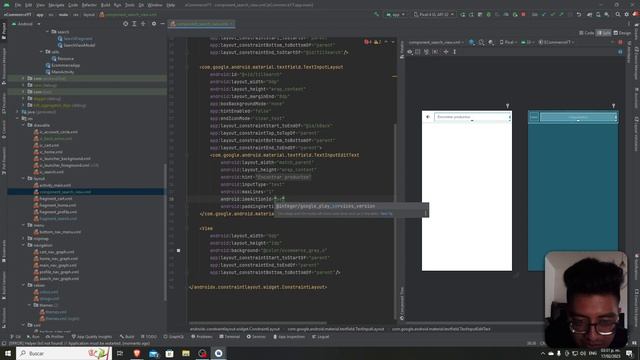Switch editor to Design view
Image resolution: width=640 pixels, height=360 pixels.
[x=622, y=33]
